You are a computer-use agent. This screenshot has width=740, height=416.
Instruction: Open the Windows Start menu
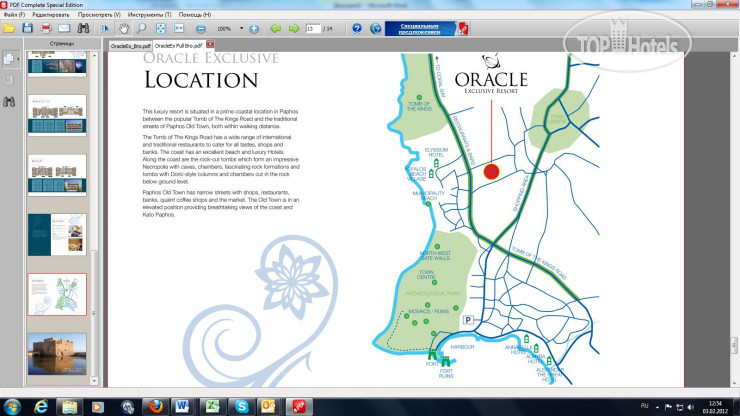[x=12, y=407]
